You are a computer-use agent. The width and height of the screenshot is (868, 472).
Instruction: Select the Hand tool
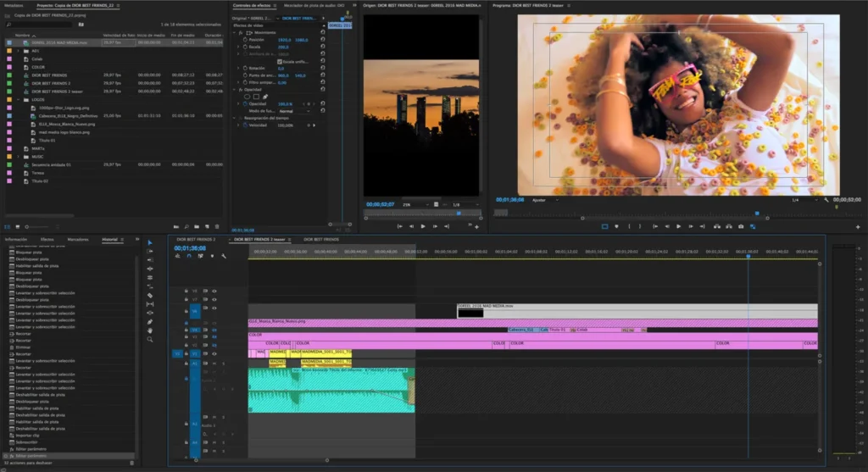(149, 330)
